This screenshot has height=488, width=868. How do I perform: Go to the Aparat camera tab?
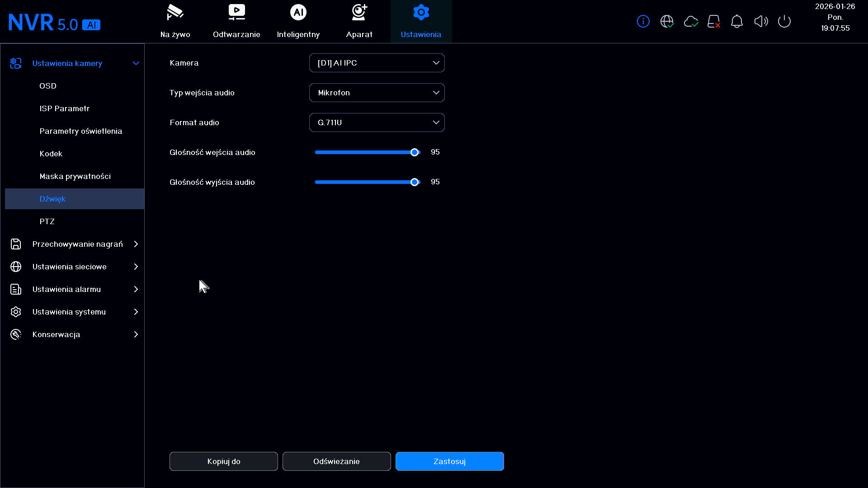point(359,22)
